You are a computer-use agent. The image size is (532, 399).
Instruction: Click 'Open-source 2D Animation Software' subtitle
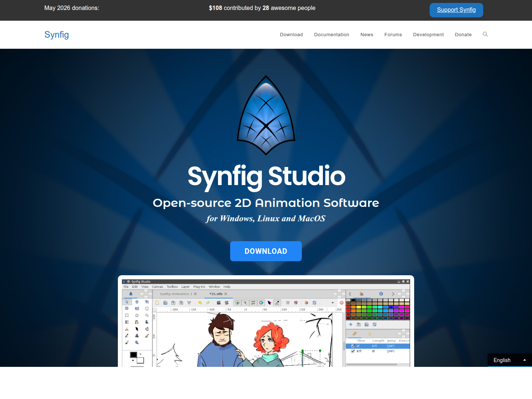pyautogui.click(x=266, y=203)
